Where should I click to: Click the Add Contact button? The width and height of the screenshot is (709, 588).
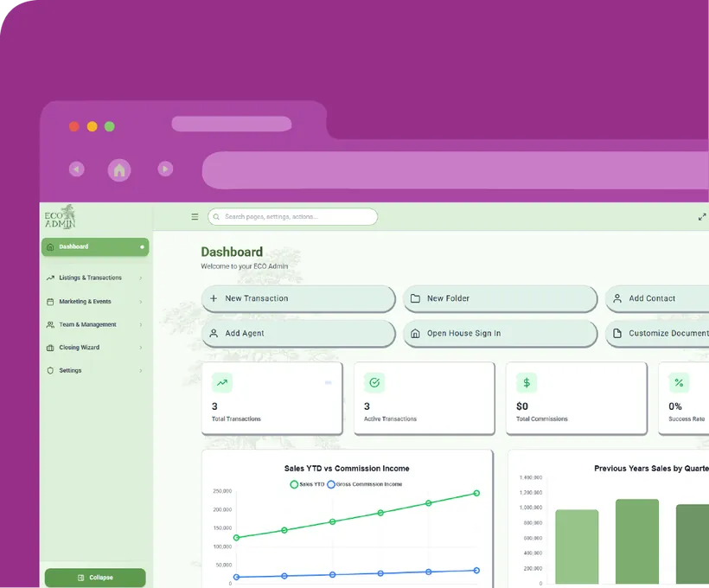click(657, 298)
